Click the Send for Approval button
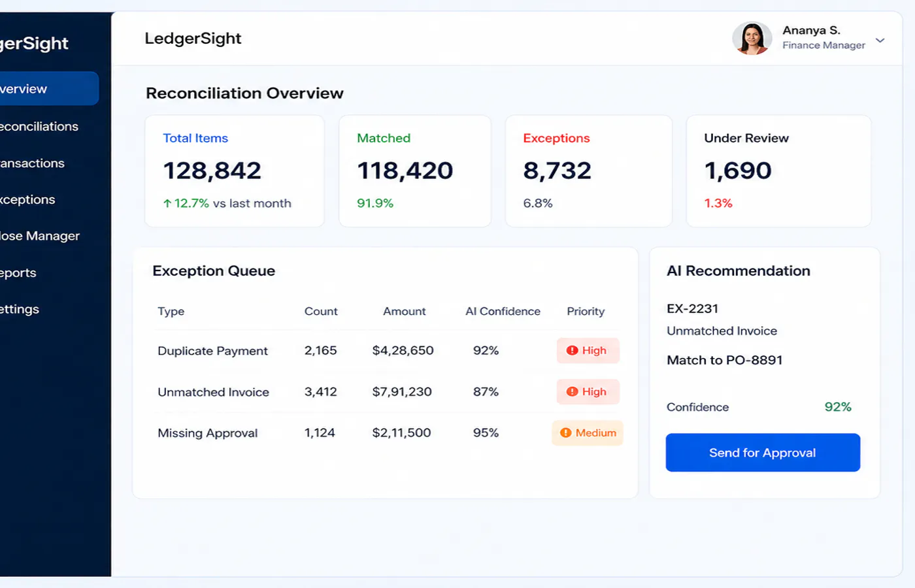The width and height of the screenshot is (915, 588). click(x=763, y=452)
